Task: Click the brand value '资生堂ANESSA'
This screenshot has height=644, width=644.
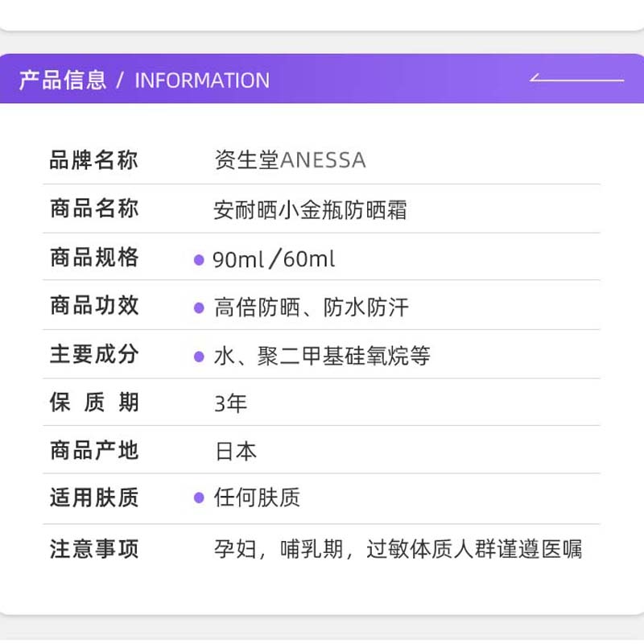Action: point(290,159)
